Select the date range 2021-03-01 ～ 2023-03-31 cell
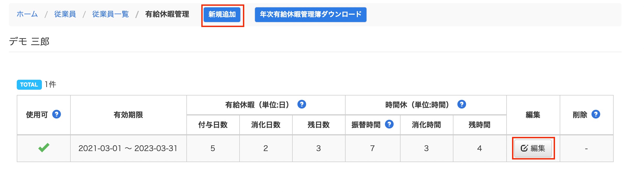The height and width of the screenshot is (192, 644). (128, 148)
